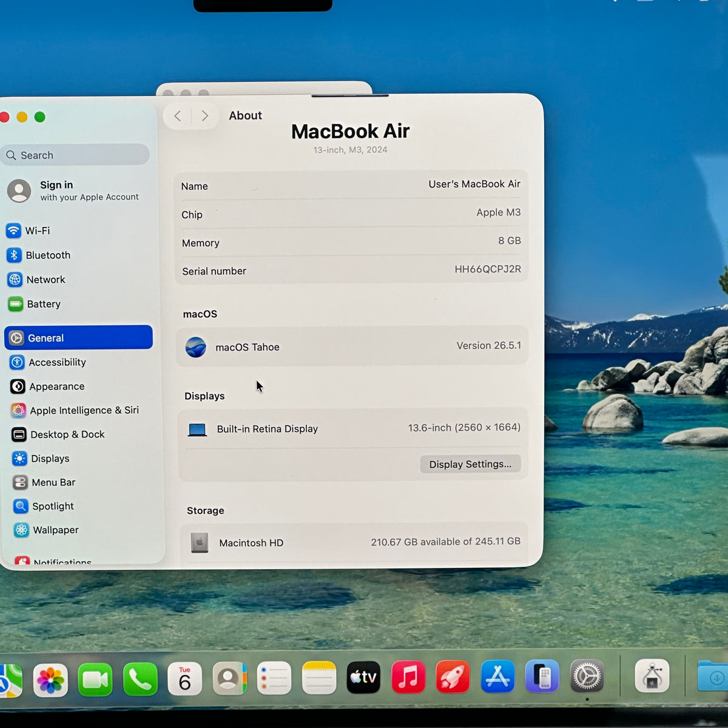This screenshot has height=728, width=728.
Task: Click the macOS Tahoe logo icon
Action: (x=196, y=347)
